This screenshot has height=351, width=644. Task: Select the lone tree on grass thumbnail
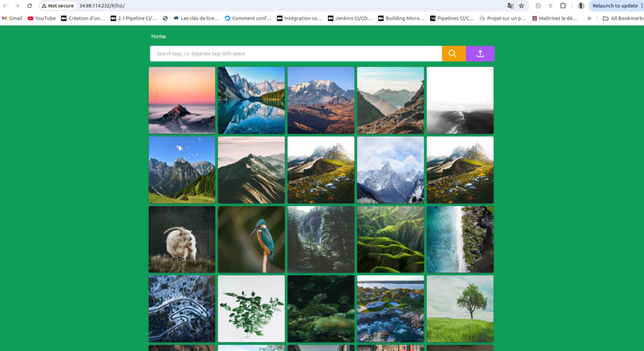[460, 308]
